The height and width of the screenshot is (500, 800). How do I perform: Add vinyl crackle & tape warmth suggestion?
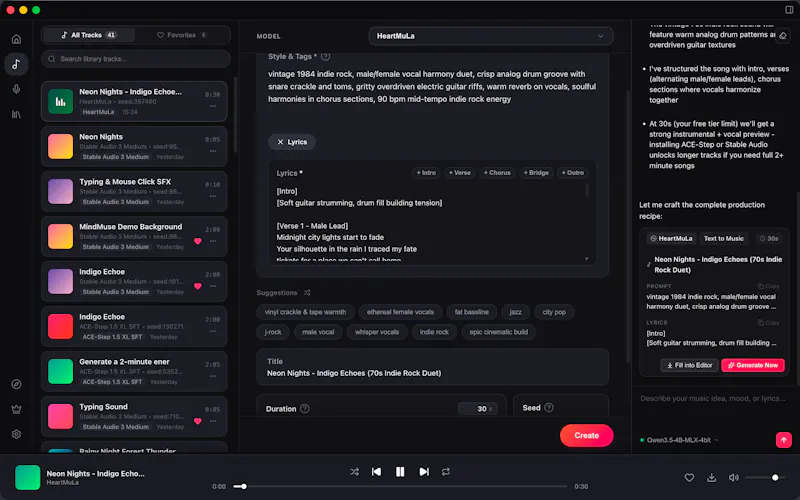click(x=305, y=312)
